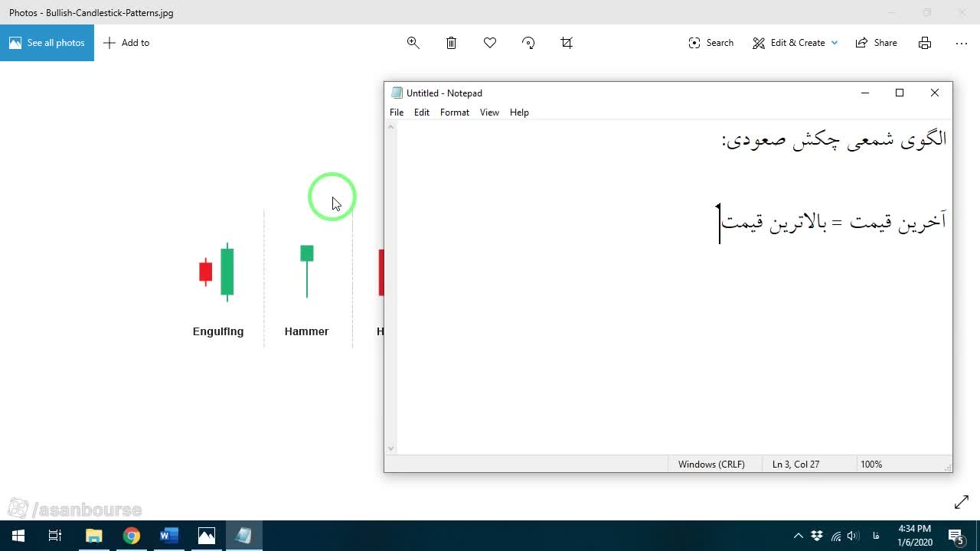Open Notepad's View menu
The height and width of the screenshot is (551, 980).
(x=489, y=112)
